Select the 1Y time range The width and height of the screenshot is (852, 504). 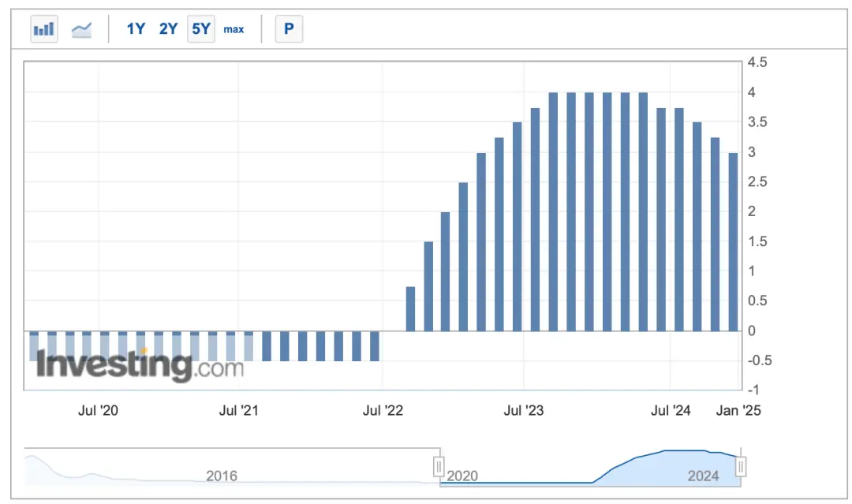136,28
